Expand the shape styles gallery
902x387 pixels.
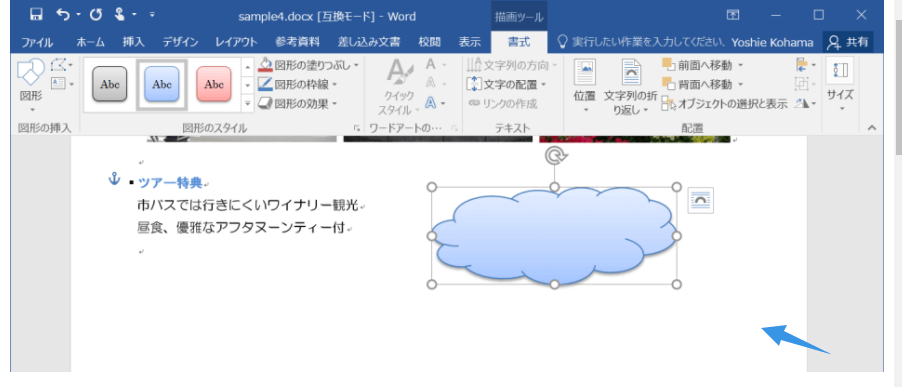247,104
